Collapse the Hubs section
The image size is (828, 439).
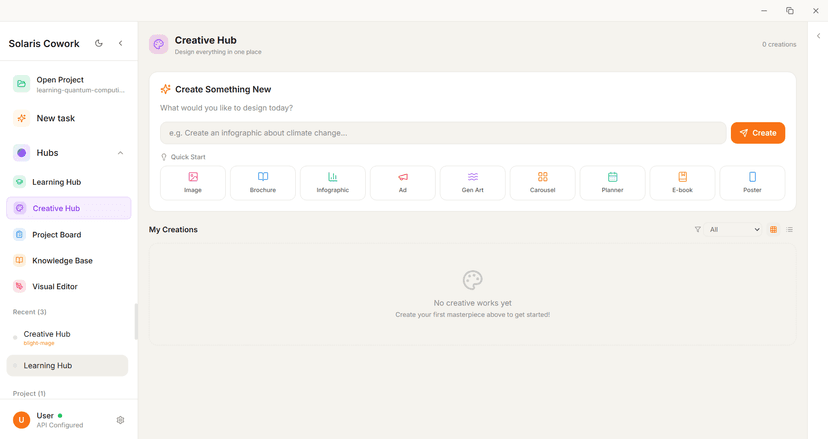pyautogui.click(x=121, y=153)
